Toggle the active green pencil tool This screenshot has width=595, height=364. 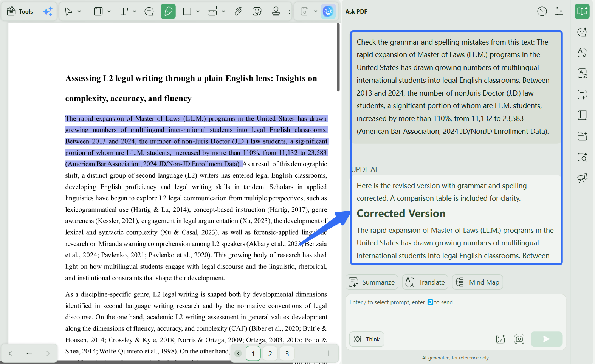coord(168,11)
